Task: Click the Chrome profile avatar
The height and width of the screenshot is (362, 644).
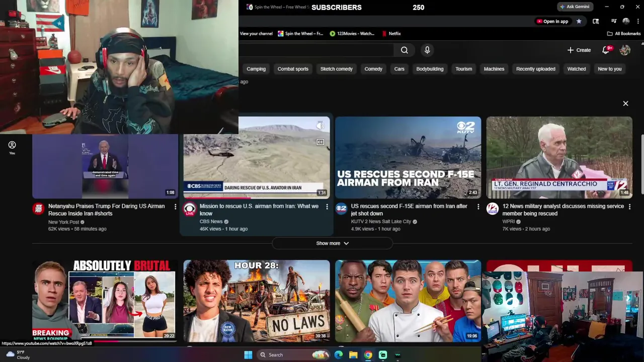Action: [626, 21]
